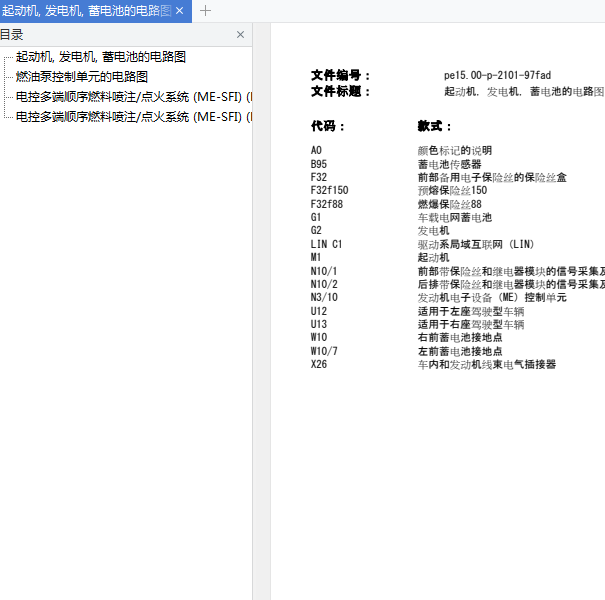The height and width of the screenshot is (600, 605).
Task: Switch to the 起动机, 发电机, 蓄电池的电路图 tab
Action: [x=86, y=11]
